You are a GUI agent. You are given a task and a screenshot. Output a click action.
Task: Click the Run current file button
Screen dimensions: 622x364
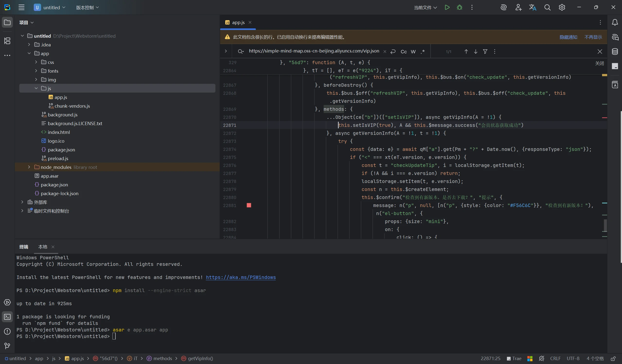pos(447,7)
